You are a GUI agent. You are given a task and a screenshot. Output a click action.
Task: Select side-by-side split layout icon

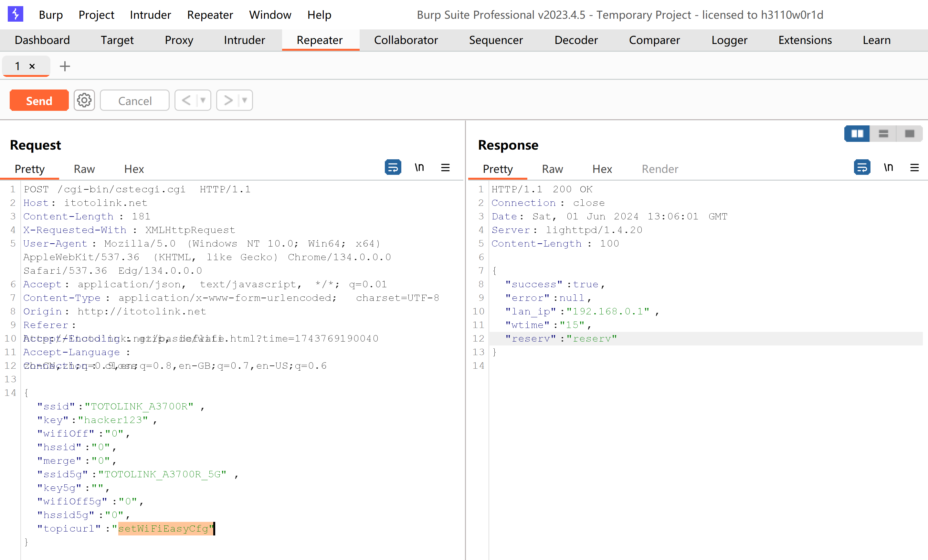pyautogui.click(x=857, y=134)
